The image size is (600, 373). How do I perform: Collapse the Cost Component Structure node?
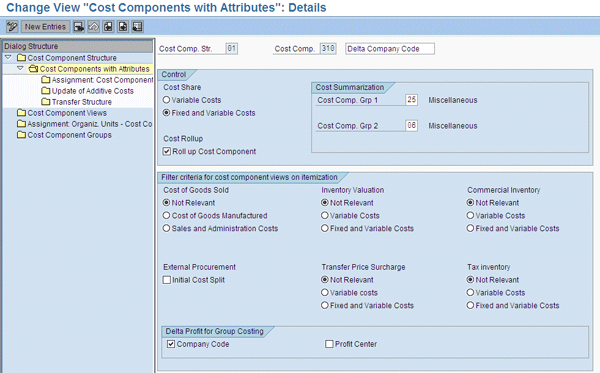pos(8,57)
